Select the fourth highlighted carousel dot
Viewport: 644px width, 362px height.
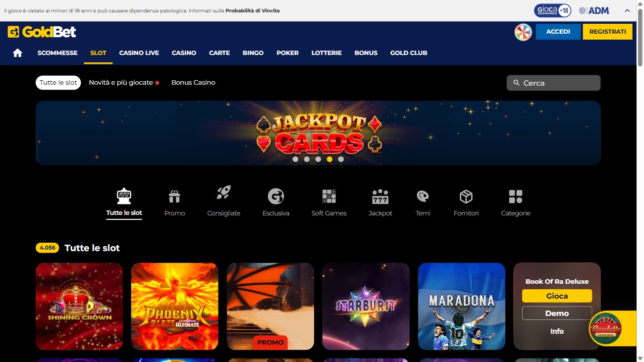(x=329, y=159)
